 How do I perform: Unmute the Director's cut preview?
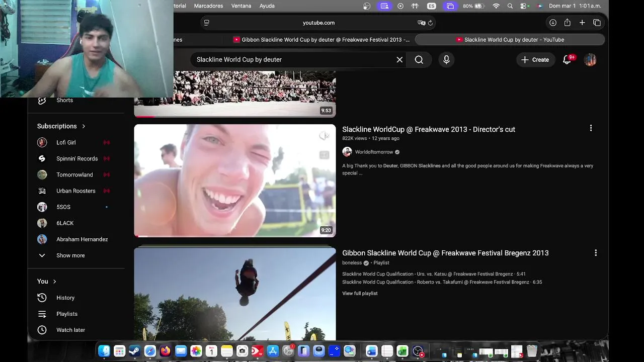(325, 136)
